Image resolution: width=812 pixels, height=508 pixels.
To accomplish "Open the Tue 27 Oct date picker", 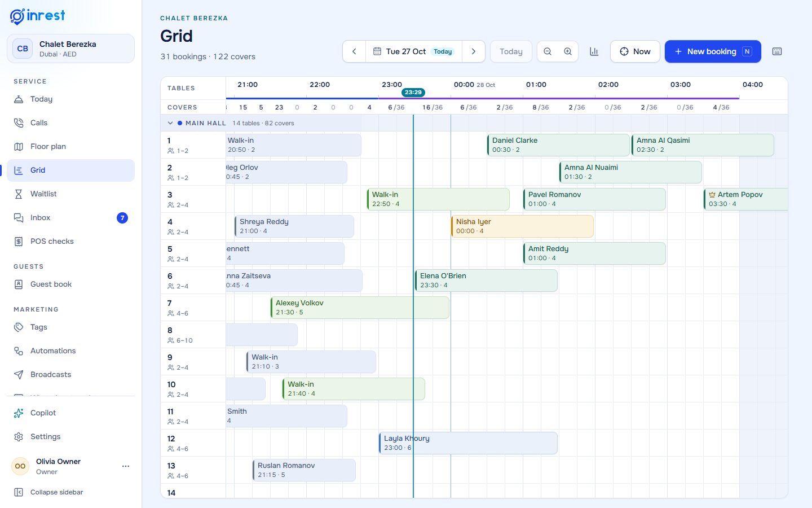I will (x=414, y=51).
